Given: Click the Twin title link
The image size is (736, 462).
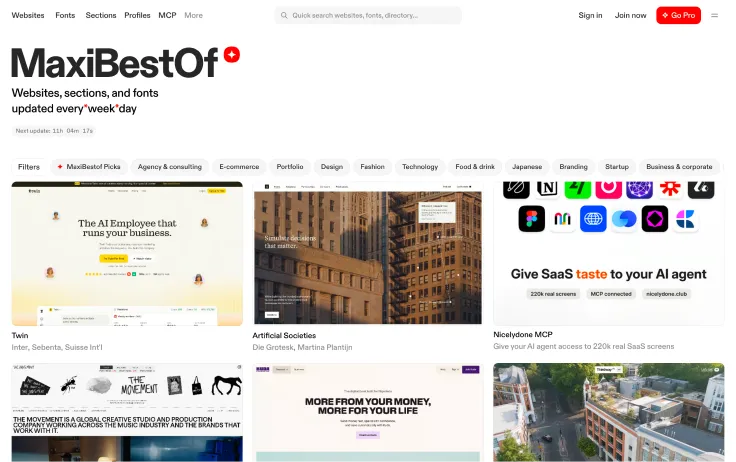Looking at the screenshot, I should (20, 335).
